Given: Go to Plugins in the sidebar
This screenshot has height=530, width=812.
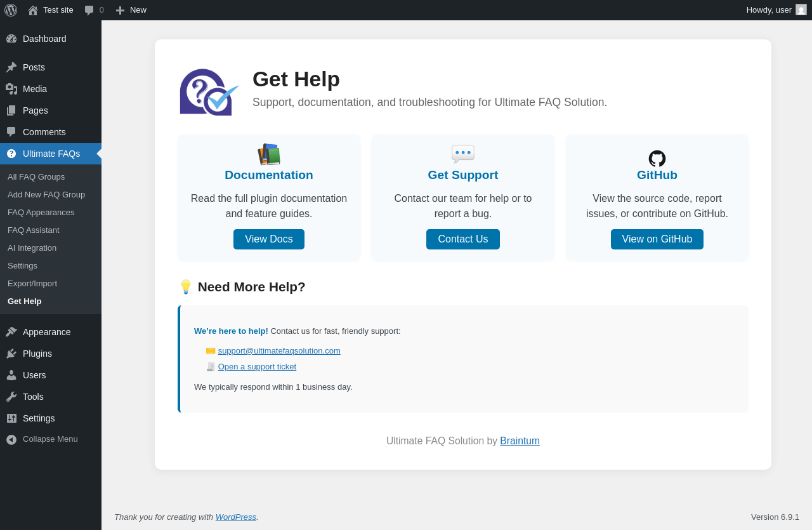Looking at the screenshot, I should (x=51, y=354).
